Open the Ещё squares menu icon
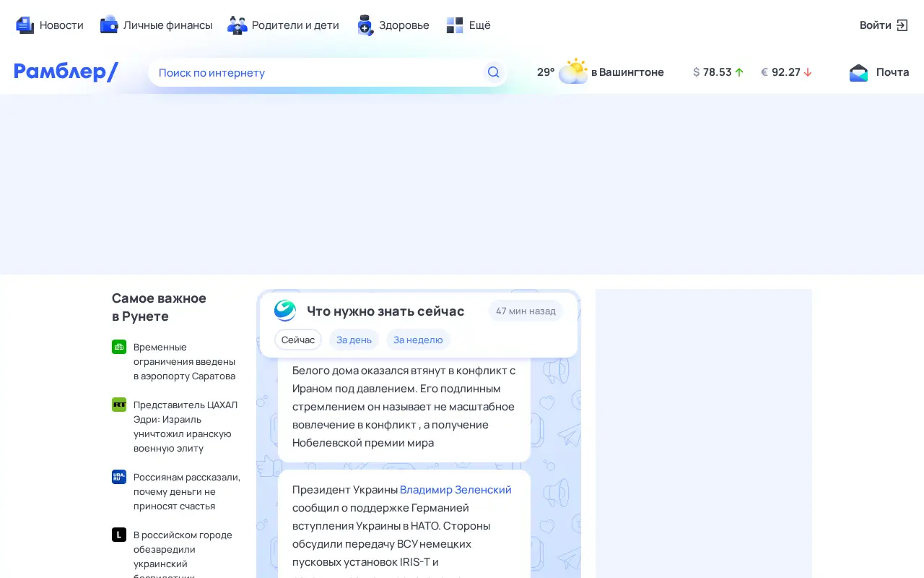The image size is (924, 578). click(x=455, y=25)
